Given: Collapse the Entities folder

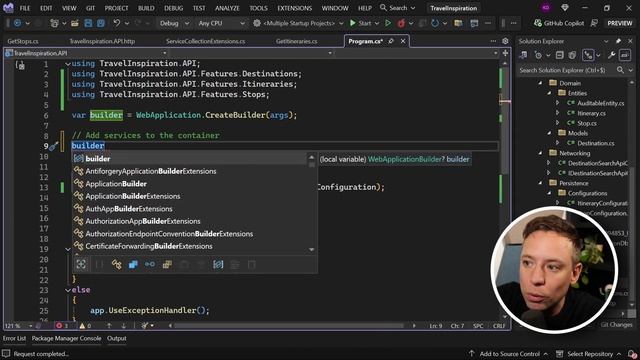Looking at the screenshot, I should pos(549,93).
